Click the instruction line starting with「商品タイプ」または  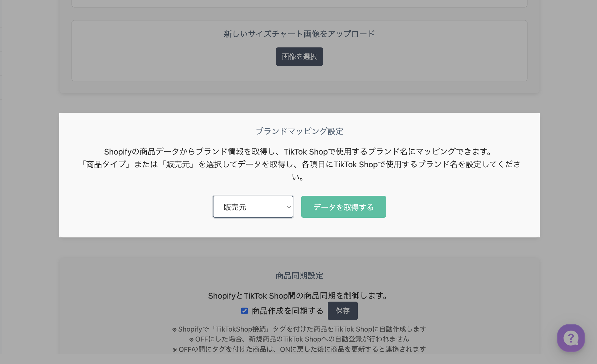pyautogui.click(x=300, y=164)
